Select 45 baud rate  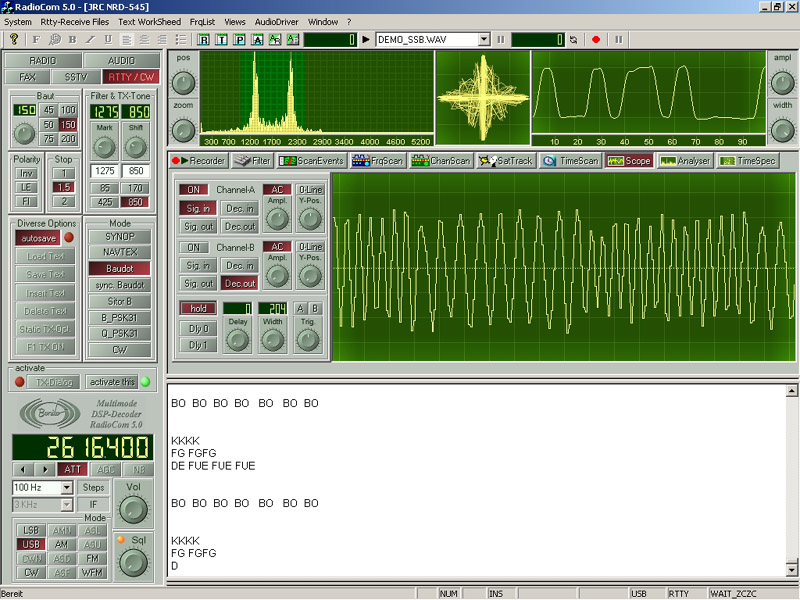pos(48,110)
